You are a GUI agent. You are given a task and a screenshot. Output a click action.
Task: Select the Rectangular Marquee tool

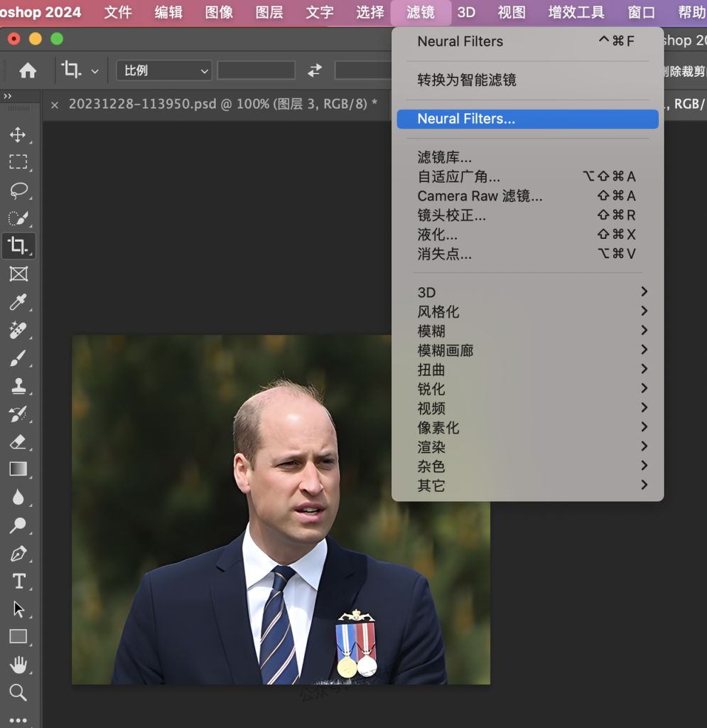tap(18, 162)
